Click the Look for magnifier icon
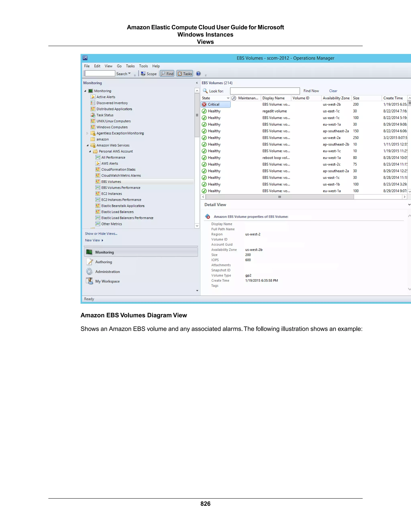411x532 pixels. click(205, 91)
